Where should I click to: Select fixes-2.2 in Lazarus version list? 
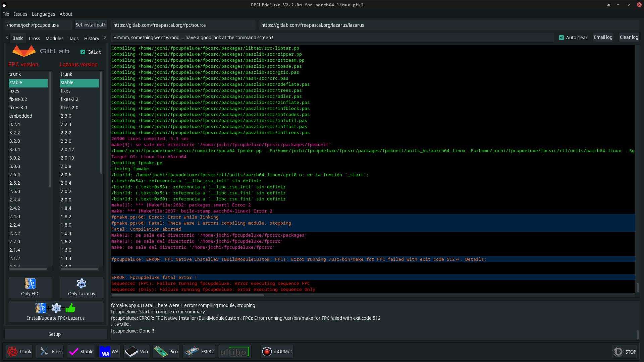point(79,99)
